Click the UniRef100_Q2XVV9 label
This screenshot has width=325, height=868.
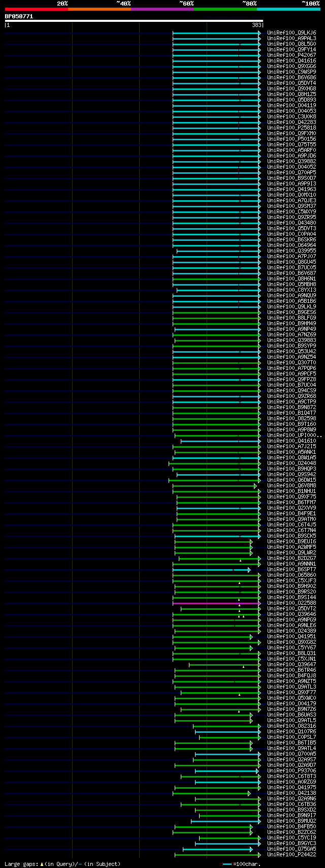(291, 508)
